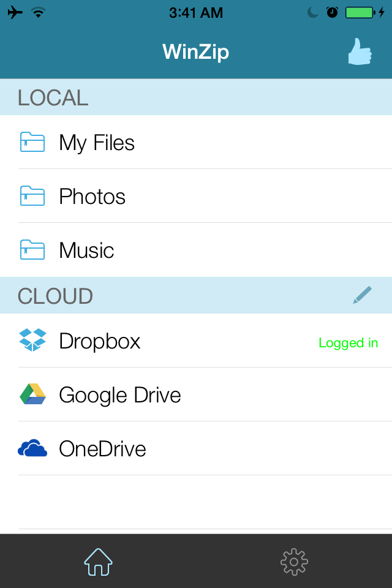
Task: Click the pencil edit icon in CLOUD header
Action: tap(363, 295)
